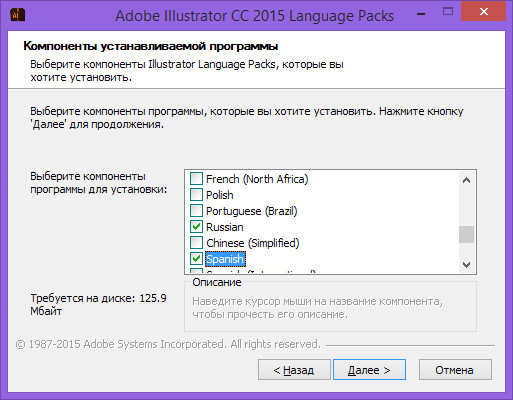Select the French (North Africa) label
The image size is (513, 400).
coord(257,179)
